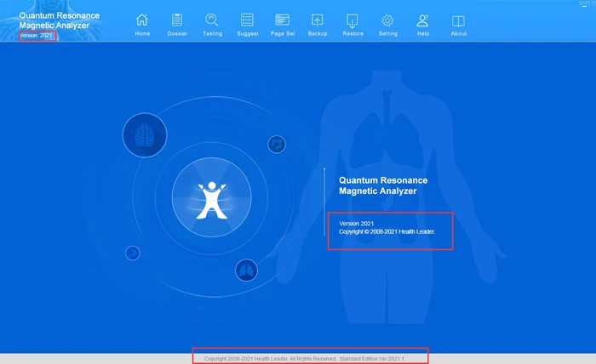596x364 pixels.
Task: Select the intestine icon on the orbit
Action: click(x=277, y=145)
